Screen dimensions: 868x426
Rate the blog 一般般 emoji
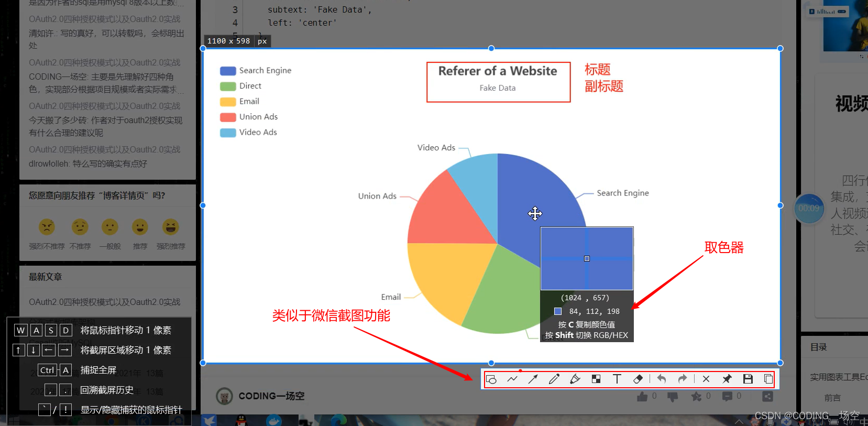point(110,227)
